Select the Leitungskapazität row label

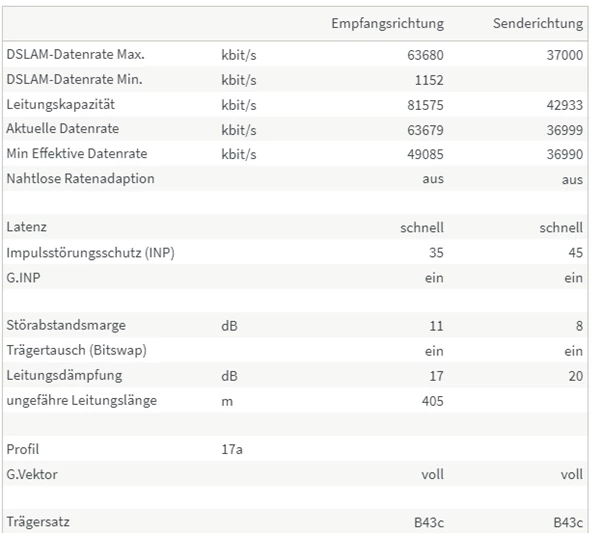pos(59,105)
